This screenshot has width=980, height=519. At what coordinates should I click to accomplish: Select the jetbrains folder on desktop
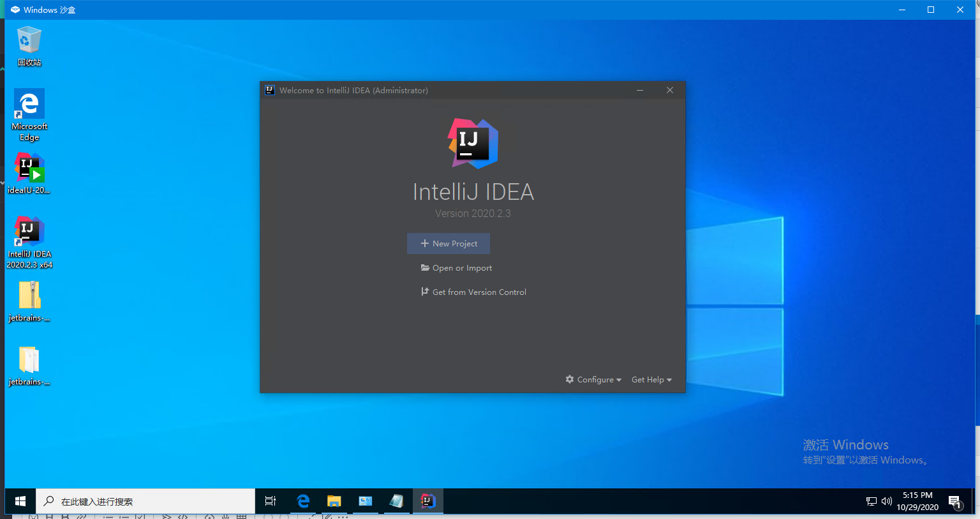(x=29, y=365)
